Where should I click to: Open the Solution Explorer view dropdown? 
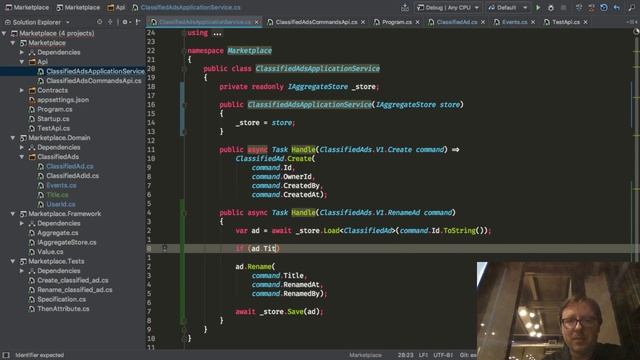click(68, 22)
